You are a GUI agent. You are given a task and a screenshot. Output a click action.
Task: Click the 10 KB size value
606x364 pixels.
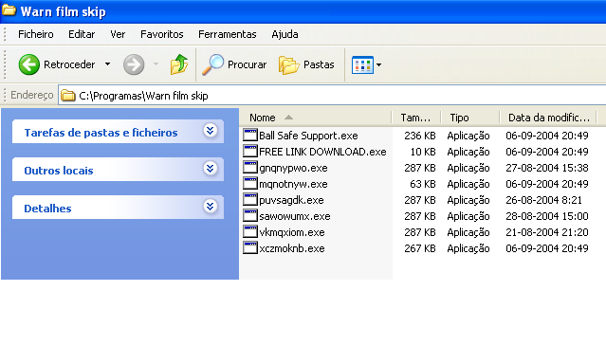coord(423,152)
